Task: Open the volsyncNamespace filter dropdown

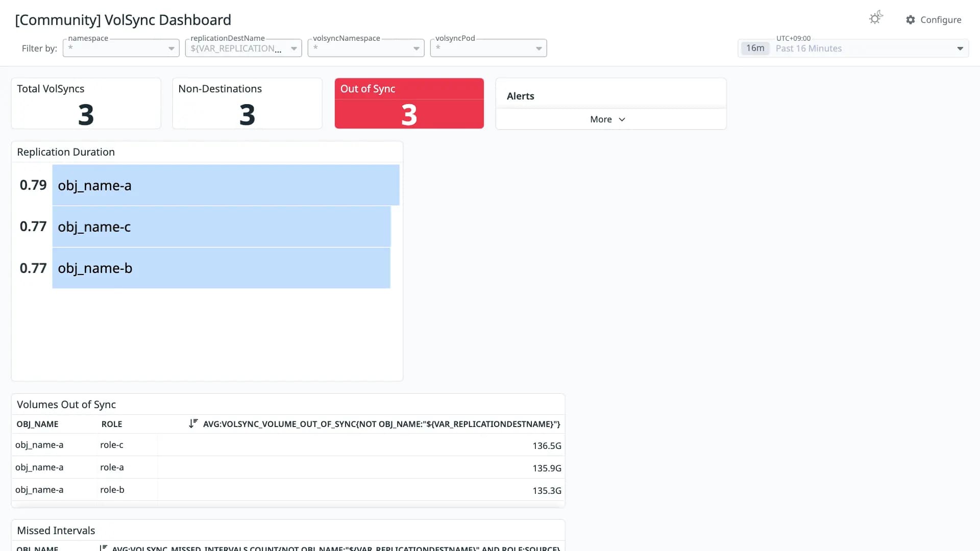Action: 366,48
